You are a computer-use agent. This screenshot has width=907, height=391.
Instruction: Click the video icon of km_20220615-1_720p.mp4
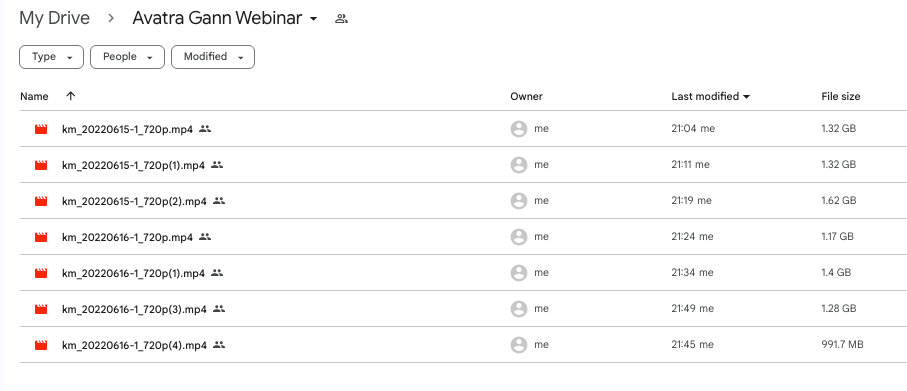(41, 130)
